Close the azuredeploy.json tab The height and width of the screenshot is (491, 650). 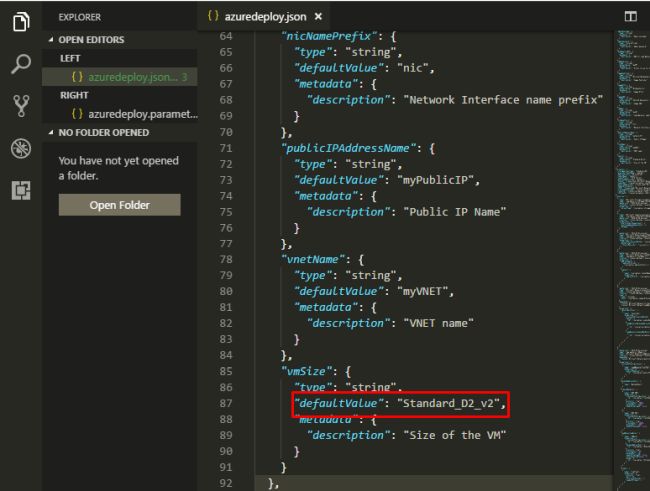point(318,17)
